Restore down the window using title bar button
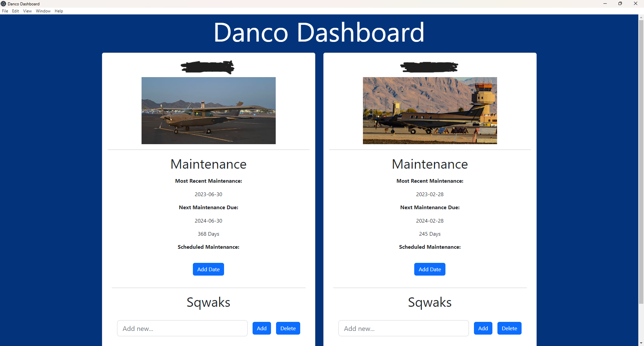 click(620, 4)
